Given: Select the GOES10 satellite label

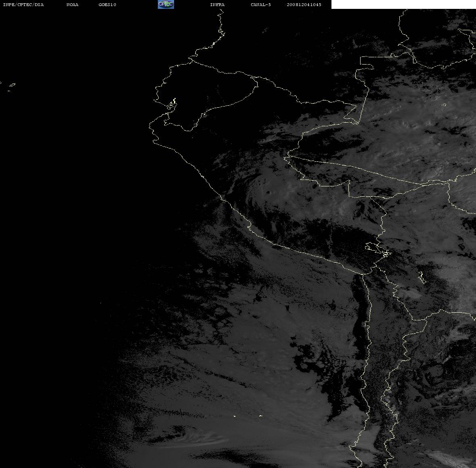Looking at the screenshot, I should pyautogui.click(x=107, y=4).
